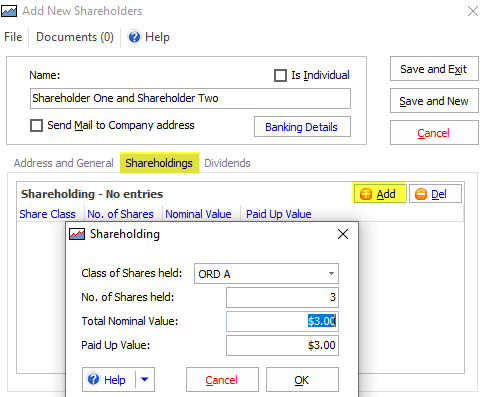
Task: Switch to Address and General tab
Action: pyautogui.click(x=64, y=163)
